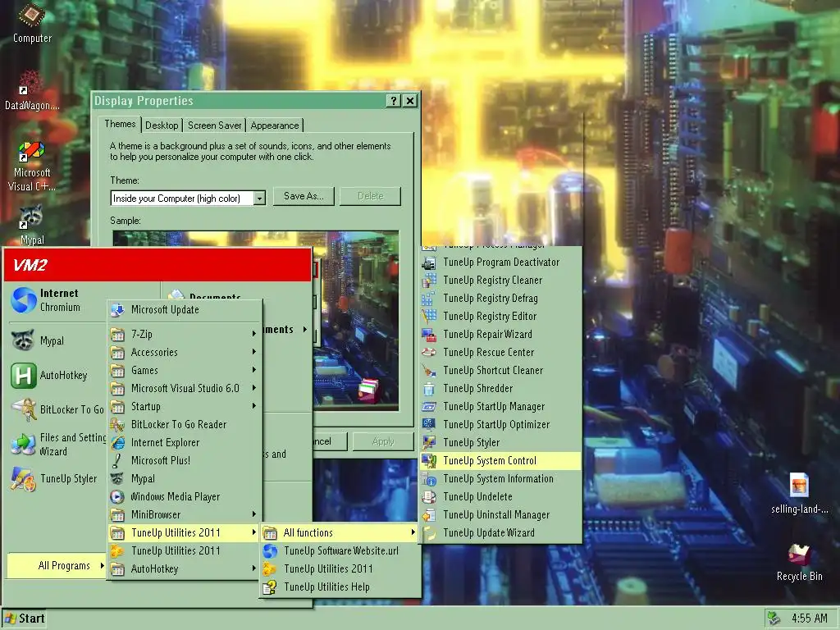Click the Apply button
840x630 pixels.
point(383,441)
